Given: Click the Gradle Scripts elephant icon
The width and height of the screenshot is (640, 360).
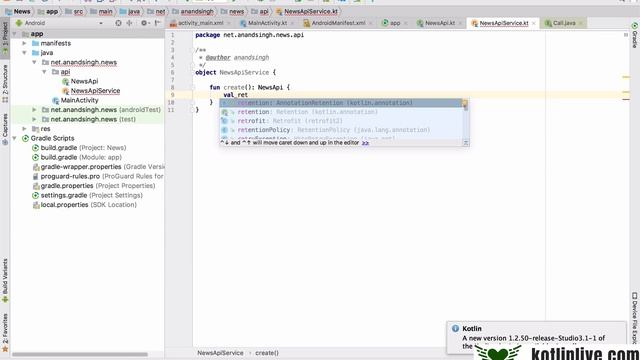Looking at the screenshot, I should 25,138.
